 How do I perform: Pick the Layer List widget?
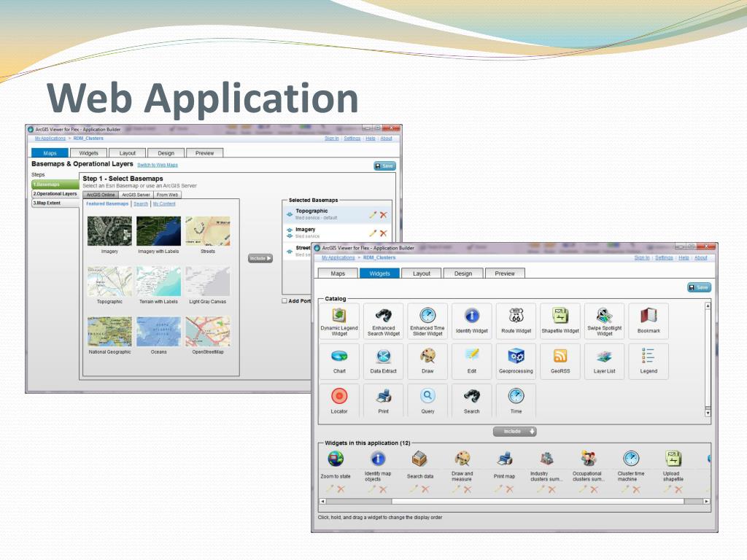point(605,362)
